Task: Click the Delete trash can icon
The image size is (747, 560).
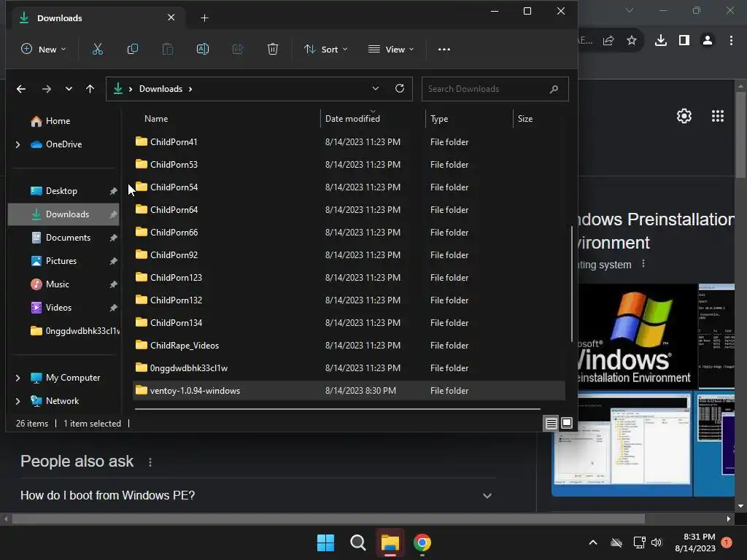Action: click(x=273, y=49)
